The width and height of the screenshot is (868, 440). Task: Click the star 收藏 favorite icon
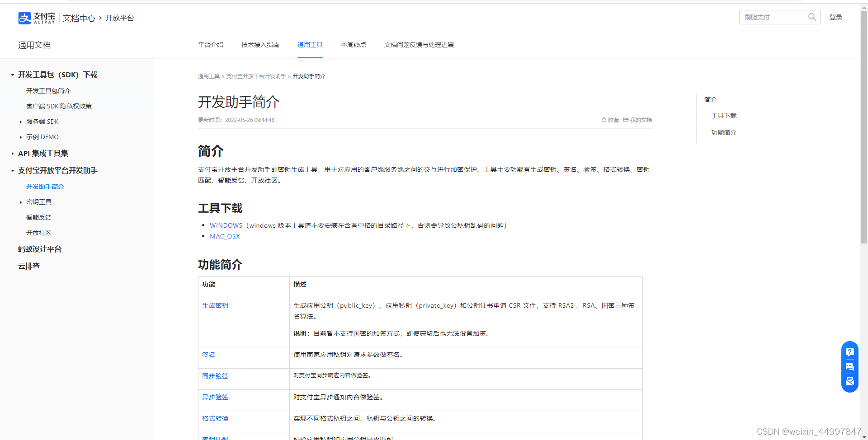pos(604,120)
